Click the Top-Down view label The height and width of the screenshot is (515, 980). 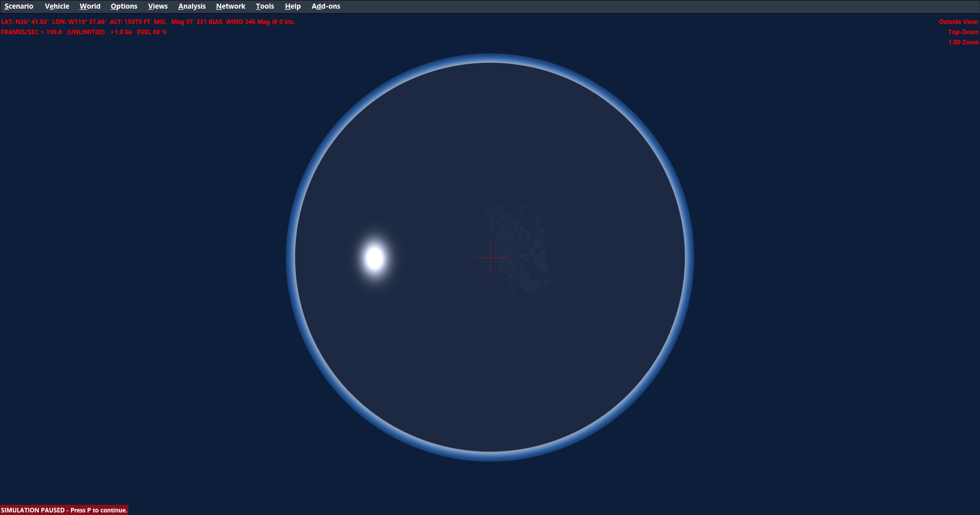(963, 32)
